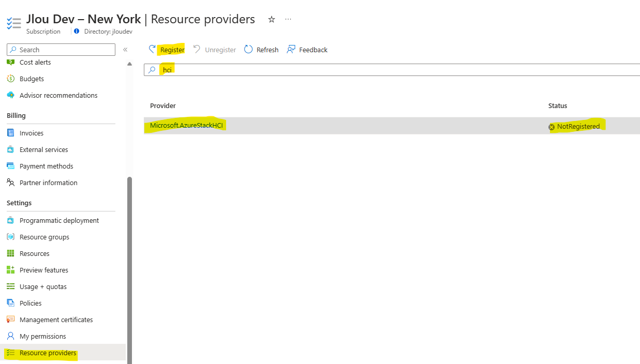Open Resource groups
Image resolution: width=640 pixels, height=364 pixels.
tap(44, 237)
